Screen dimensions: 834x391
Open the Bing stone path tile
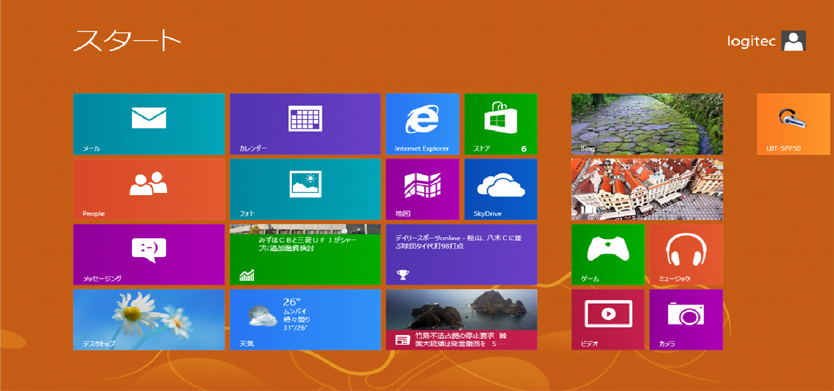coord(647,124)
